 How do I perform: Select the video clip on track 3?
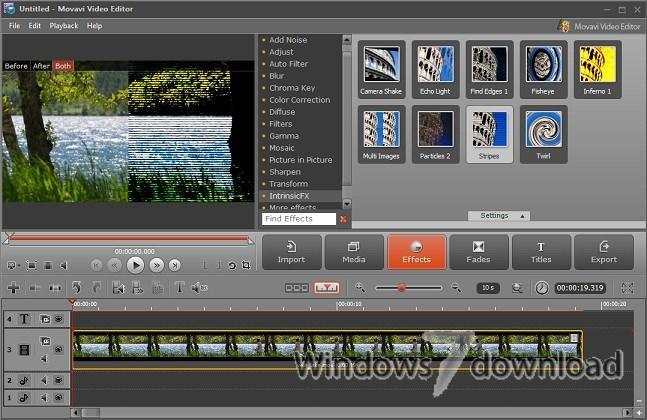[328, 349]
